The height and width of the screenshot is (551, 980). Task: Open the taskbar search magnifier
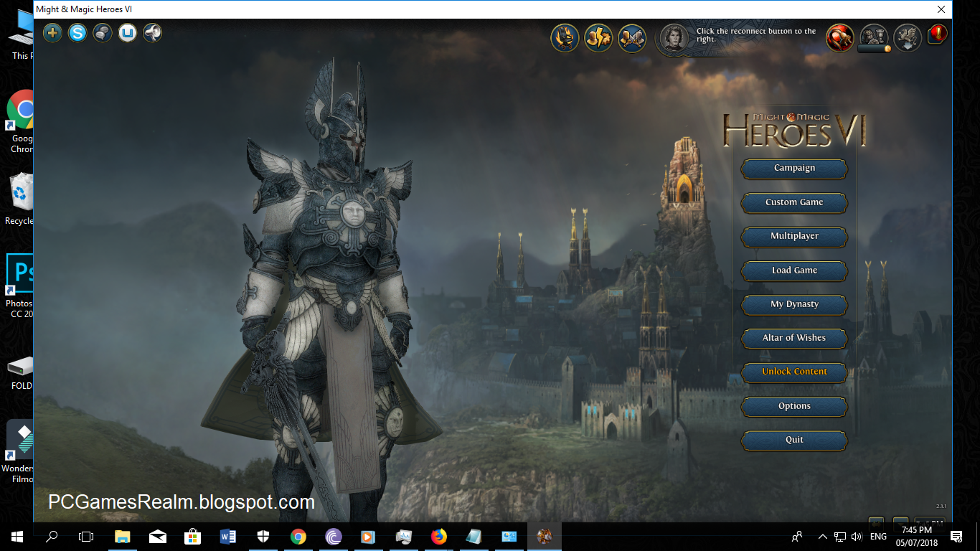52,536
